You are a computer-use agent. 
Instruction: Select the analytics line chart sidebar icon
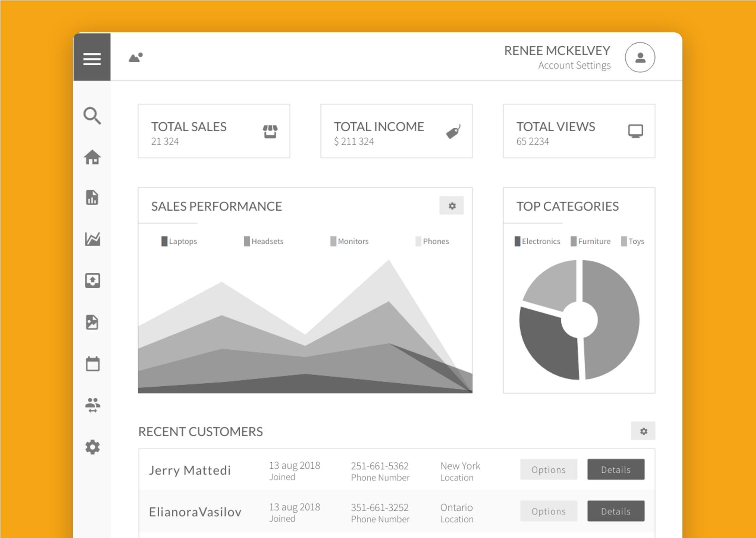click(x=92, y=240)
